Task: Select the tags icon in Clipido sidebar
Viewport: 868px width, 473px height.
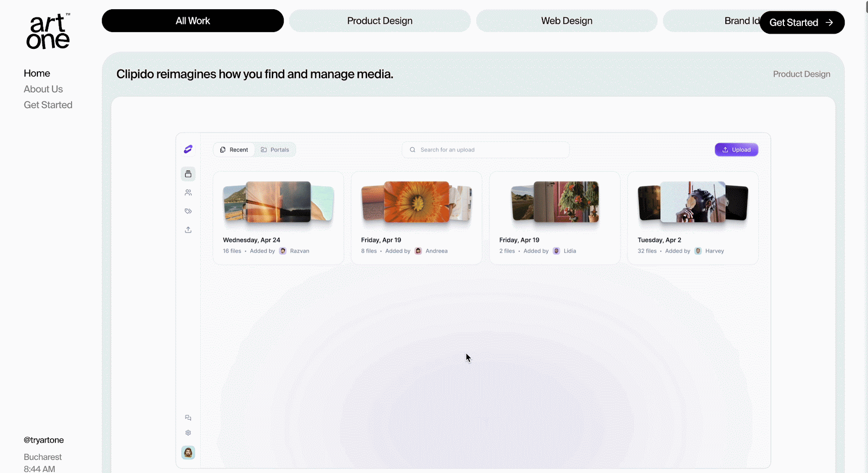Action: tap(188, 211)
